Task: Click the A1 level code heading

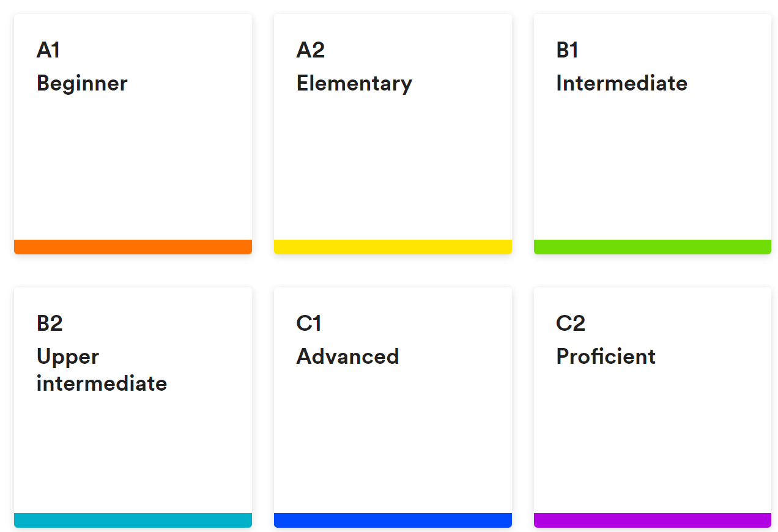Action: 48,50
